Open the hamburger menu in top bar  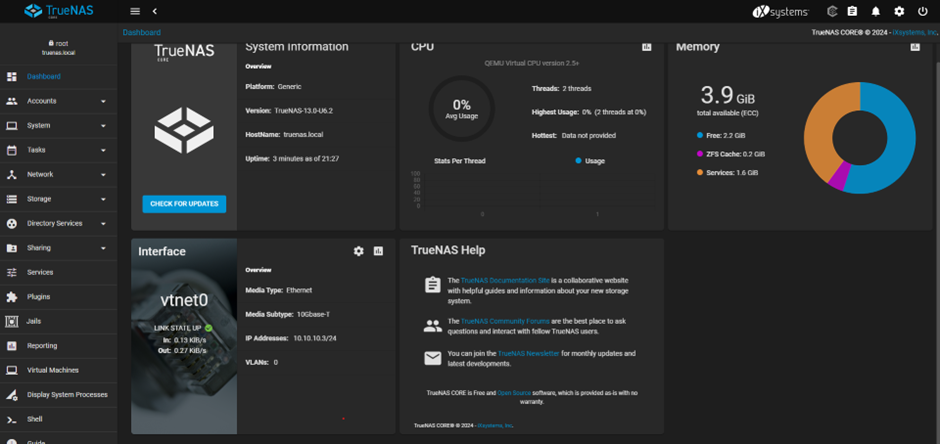click(x=135, y=11)
